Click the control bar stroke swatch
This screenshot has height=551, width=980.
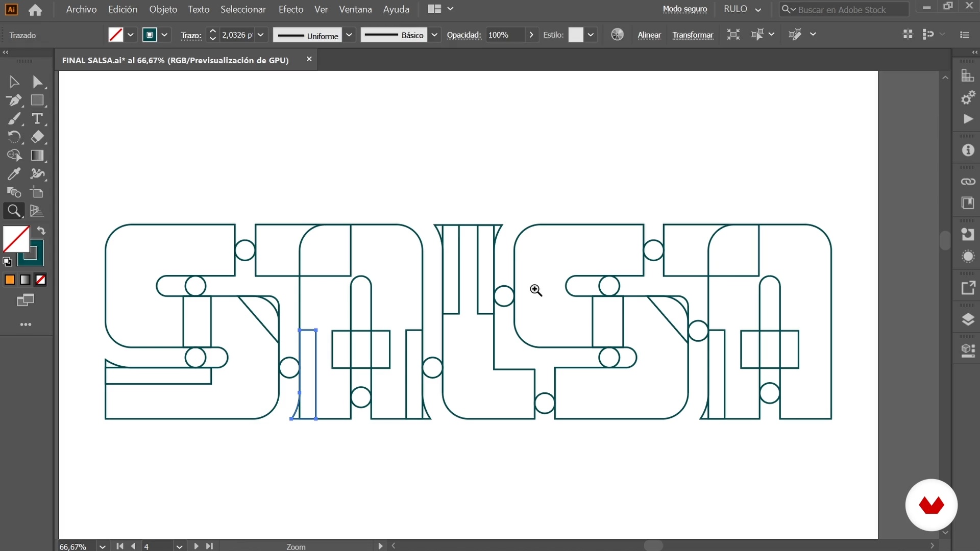click(x=150, y=35)
